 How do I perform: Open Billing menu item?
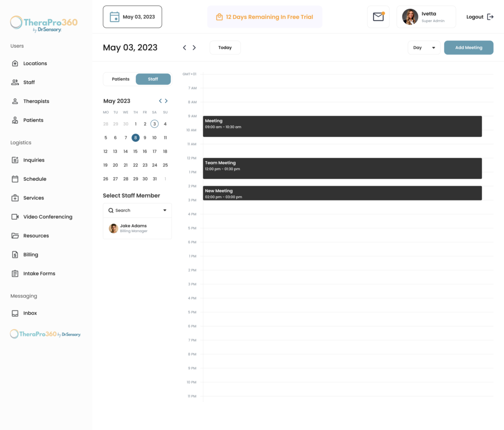(31, 255)
